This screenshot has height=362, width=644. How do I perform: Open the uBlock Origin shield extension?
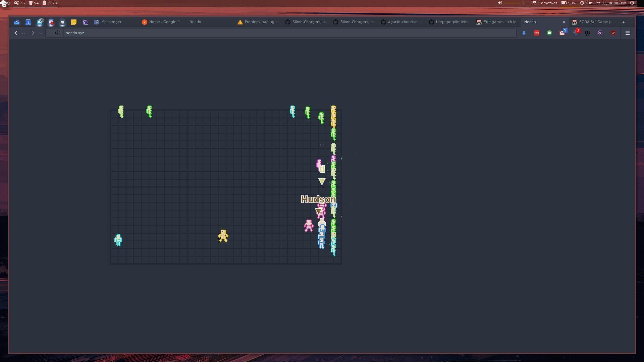(613, 33)
